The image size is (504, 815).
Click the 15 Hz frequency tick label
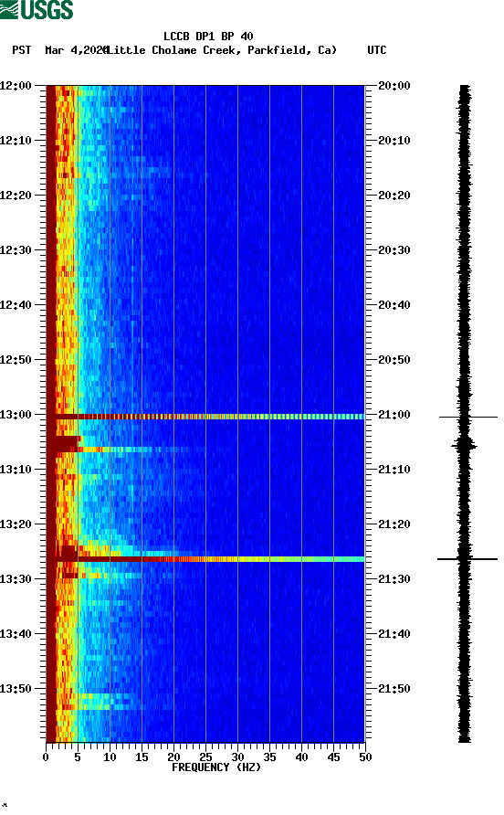[142, 757]
